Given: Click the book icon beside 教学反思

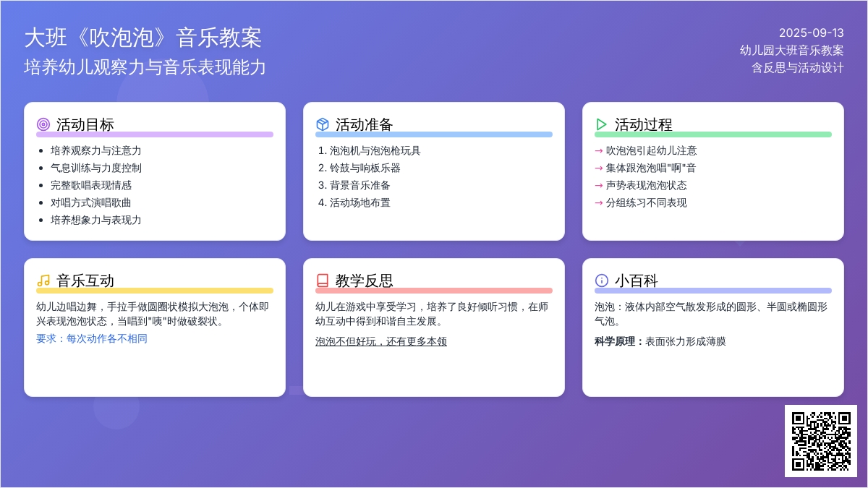Looking at the screenshot, I should (x=323, y=281).
